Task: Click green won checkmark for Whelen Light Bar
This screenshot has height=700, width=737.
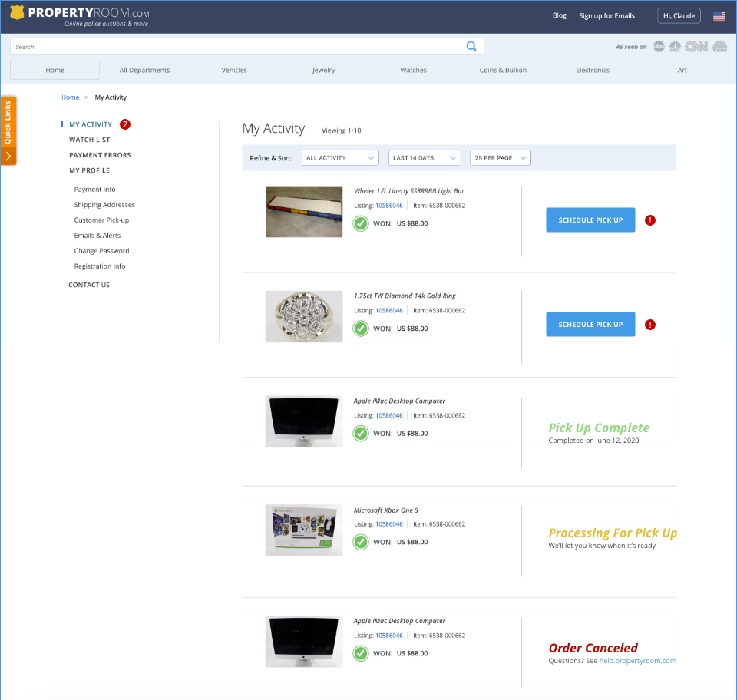Action: [x=361, y=223]
